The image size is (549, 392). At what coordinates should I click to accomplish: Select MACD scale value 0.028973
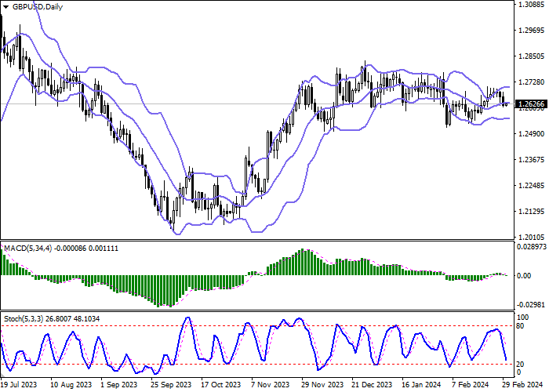click(532, 247)
